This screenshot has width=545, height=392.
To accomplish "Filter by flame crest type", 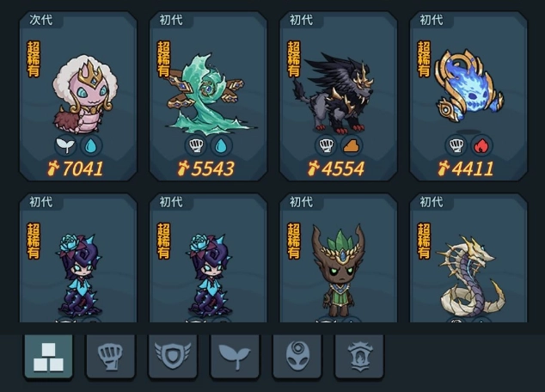I will click(x=359, y=357).
